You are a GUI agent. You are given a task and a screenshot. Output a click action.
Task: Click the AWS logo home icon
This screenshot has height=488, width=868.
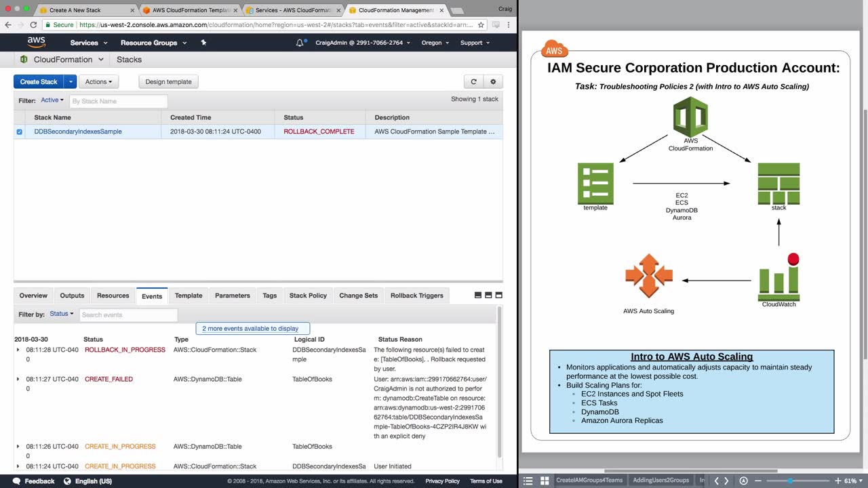point(36,42)
